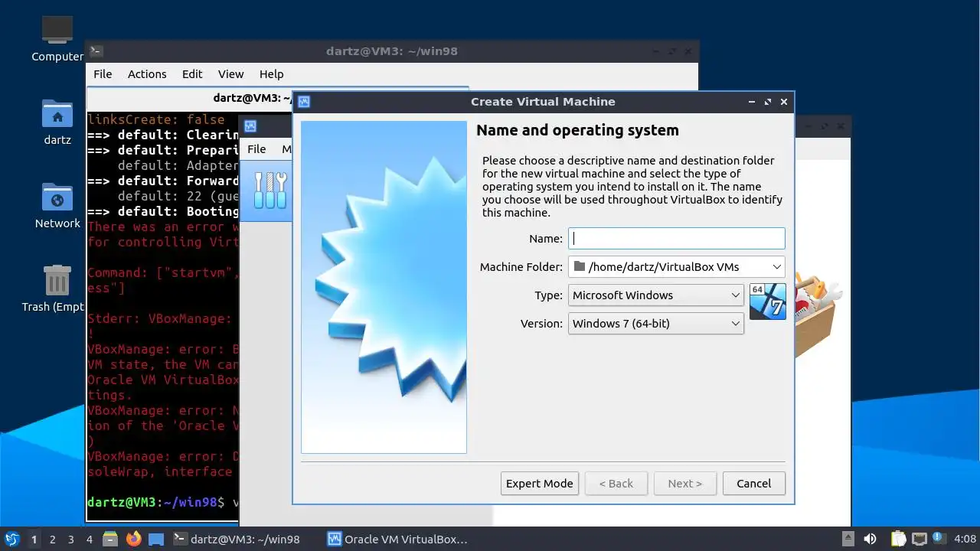Screen dimensions: 980x551
Task: Maximize the Create Virtual Machine dialog
Action: [768, 102]
